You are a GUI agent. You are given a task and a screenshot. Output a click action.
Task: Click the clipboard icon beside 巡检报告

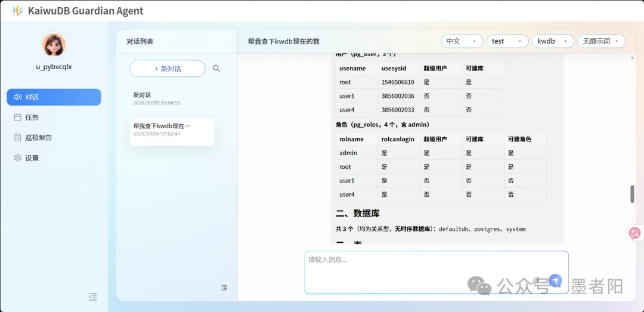tap(17, 137)
